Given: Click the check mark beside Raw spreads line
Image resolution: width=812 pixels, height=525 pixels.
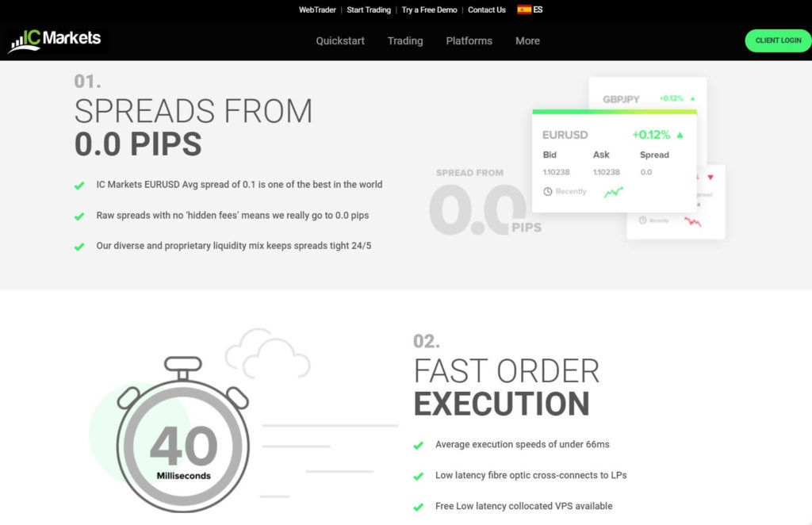Looking at the screenshot, I should [x=79, y=217].
